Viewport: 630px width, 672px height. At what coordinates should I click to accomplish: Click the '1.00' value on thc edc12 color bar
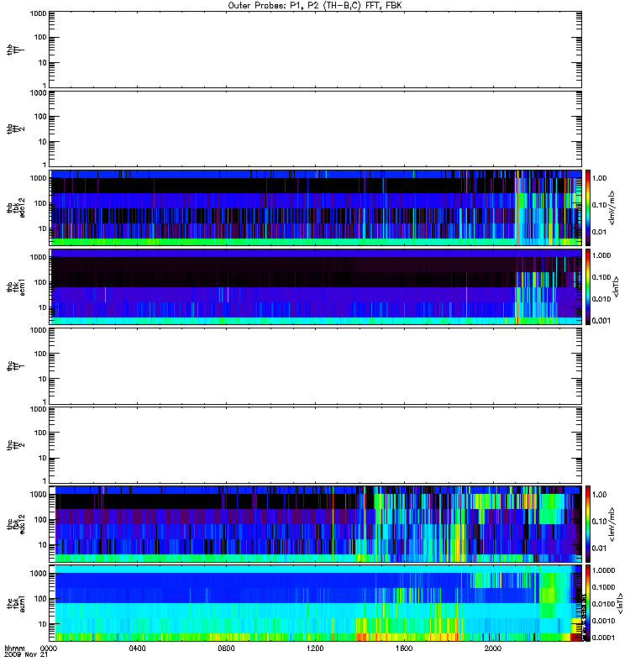point(600,495)
